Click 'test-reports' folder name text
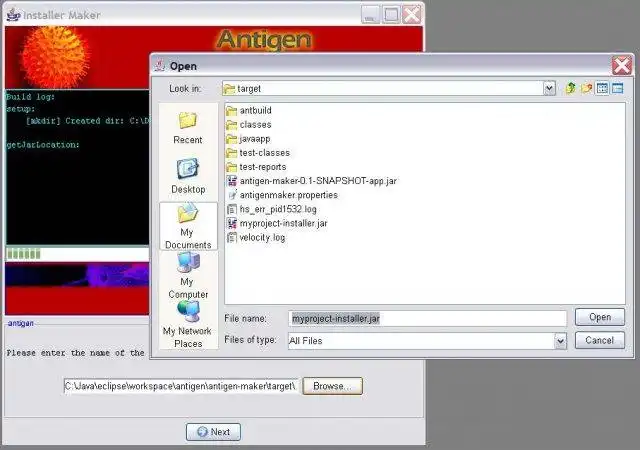This screenshot has height=450, width=640. coord(263,167)
